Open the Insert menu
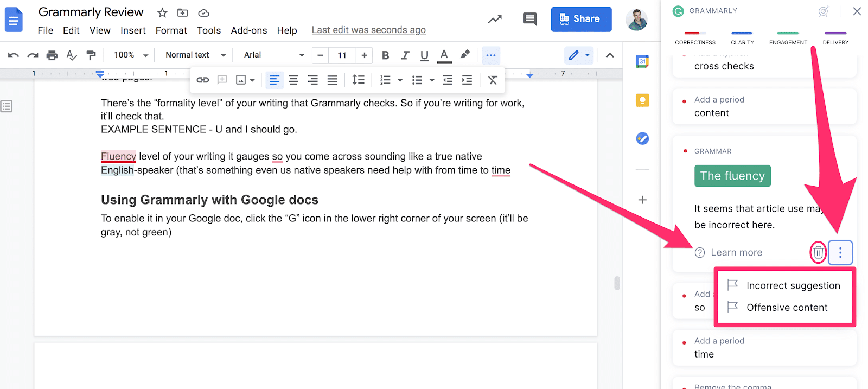Image resolution: width=868 pixels, height=389 pixels. pos(133,30)
